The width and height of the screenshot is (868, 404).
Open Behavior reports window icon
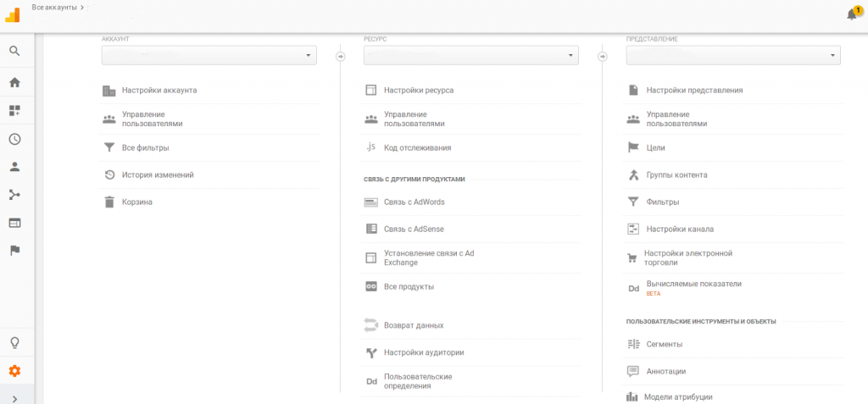pos(15,223)
